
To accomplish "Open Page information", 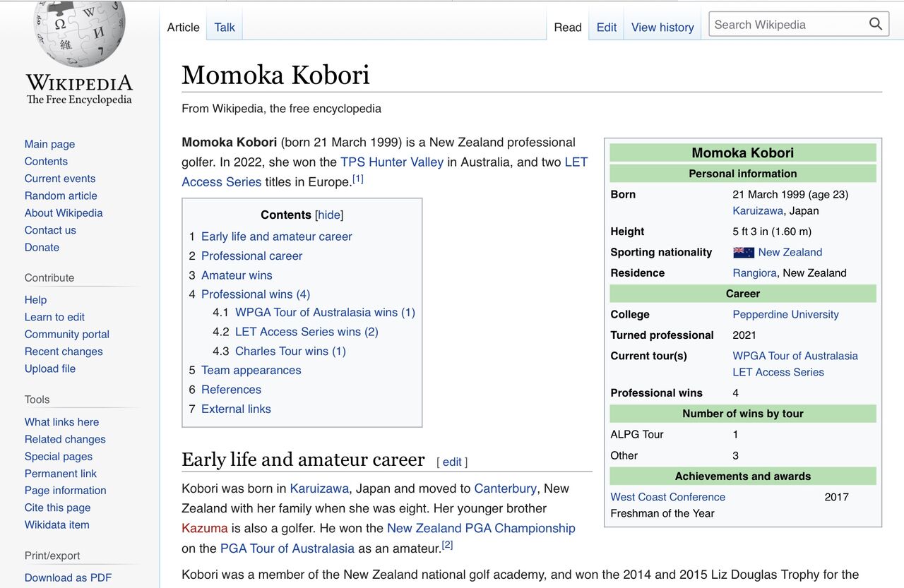I will coord(66,490).
